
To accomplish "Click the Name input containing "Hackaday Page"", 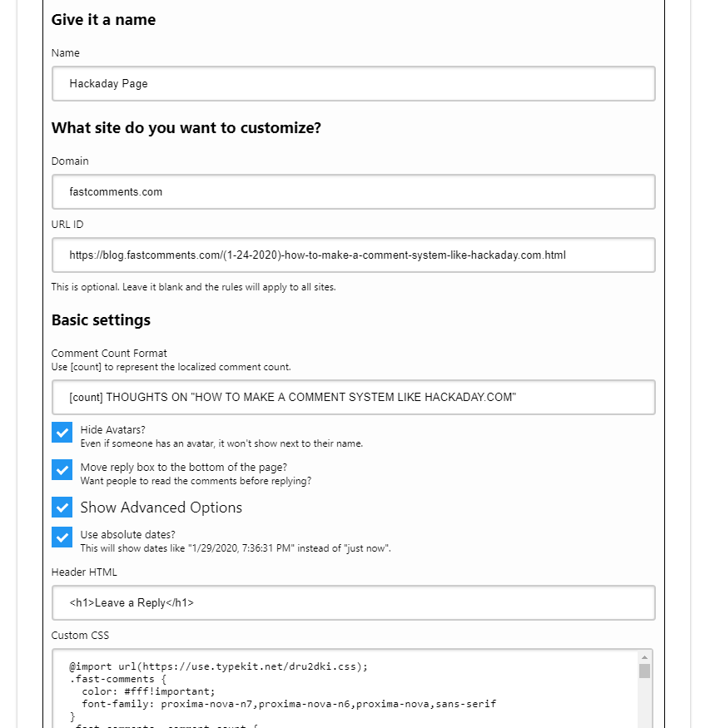I will pyautogui.click(x=353, y=83).
